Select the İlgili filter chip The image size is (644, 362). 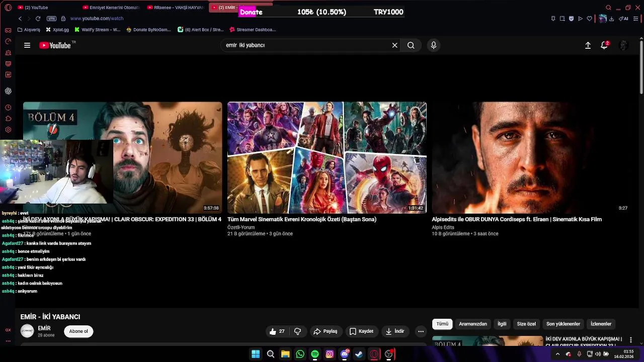502,324
